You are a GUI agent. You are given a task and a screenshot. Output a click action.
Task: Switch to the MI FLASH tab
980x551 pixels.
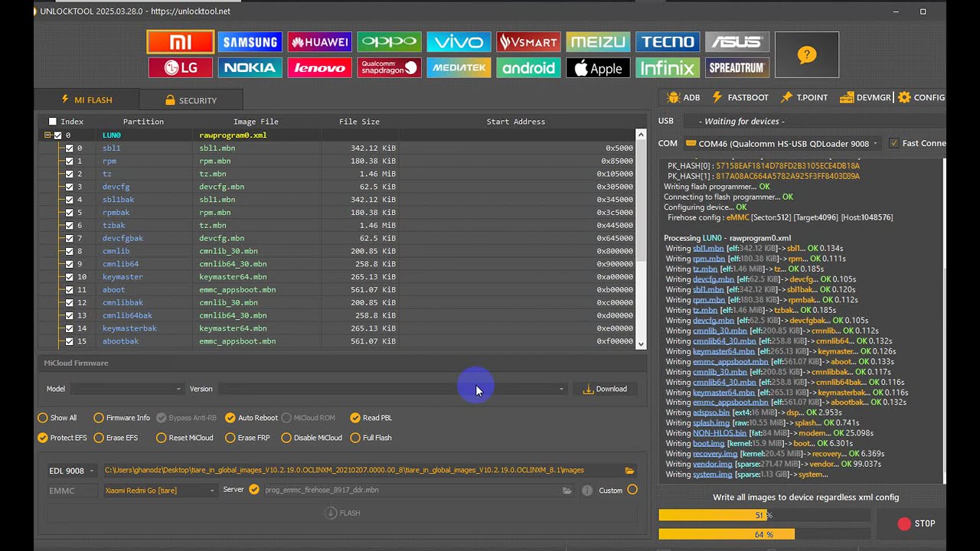pos(87,99)
